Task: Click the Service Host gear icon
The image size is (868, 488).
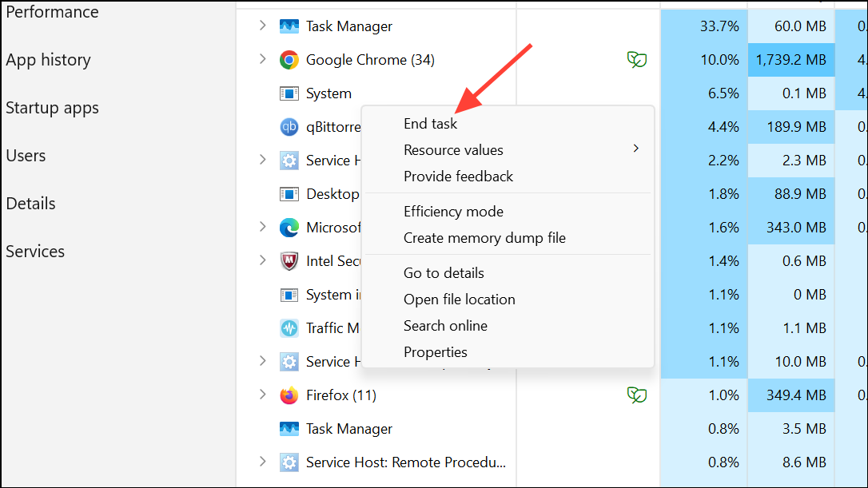Action: tap(289, 160)
